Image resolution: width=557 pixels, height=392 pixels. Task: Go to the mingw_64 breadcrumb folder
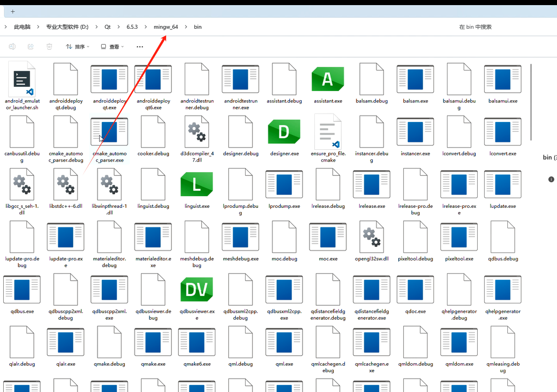(166, 27)
